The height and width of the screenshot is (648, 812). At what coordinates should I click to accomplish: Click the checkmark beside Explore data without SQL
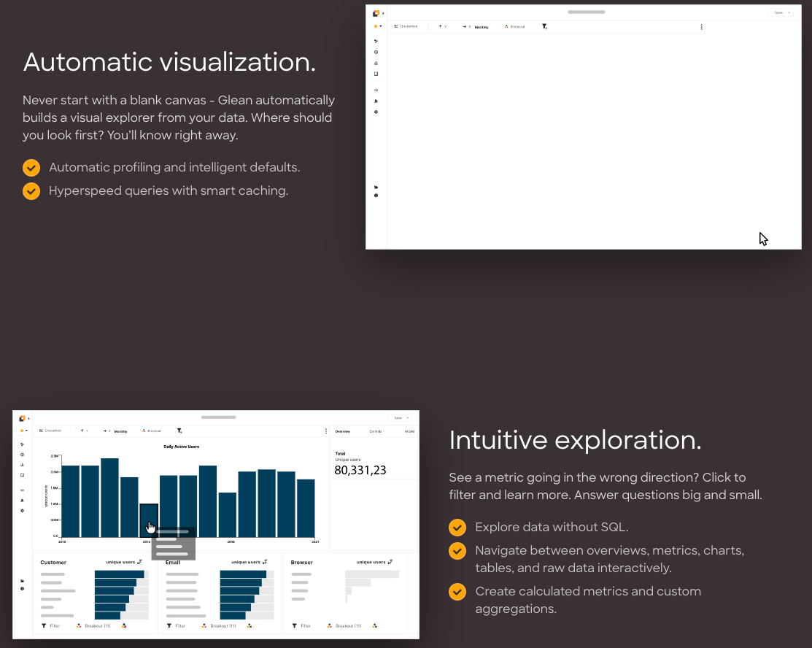457,528
